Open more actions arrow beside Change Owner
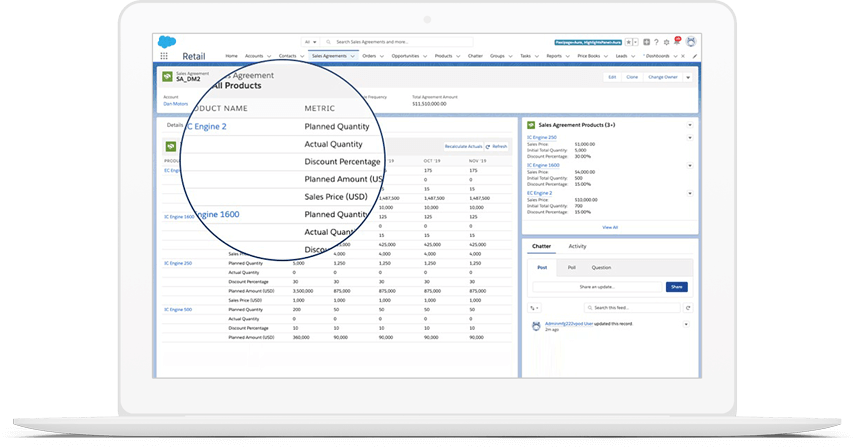 click(688, 77)
